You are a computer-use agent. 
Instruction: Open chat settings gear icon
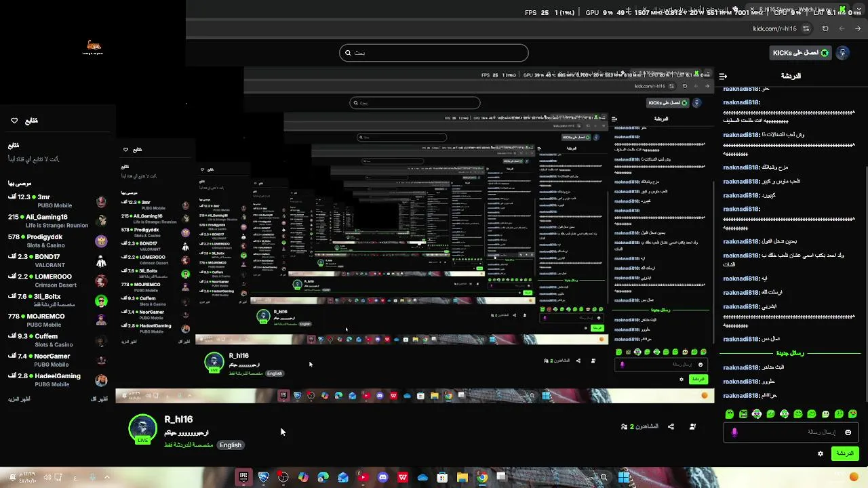tap(820, 453)
